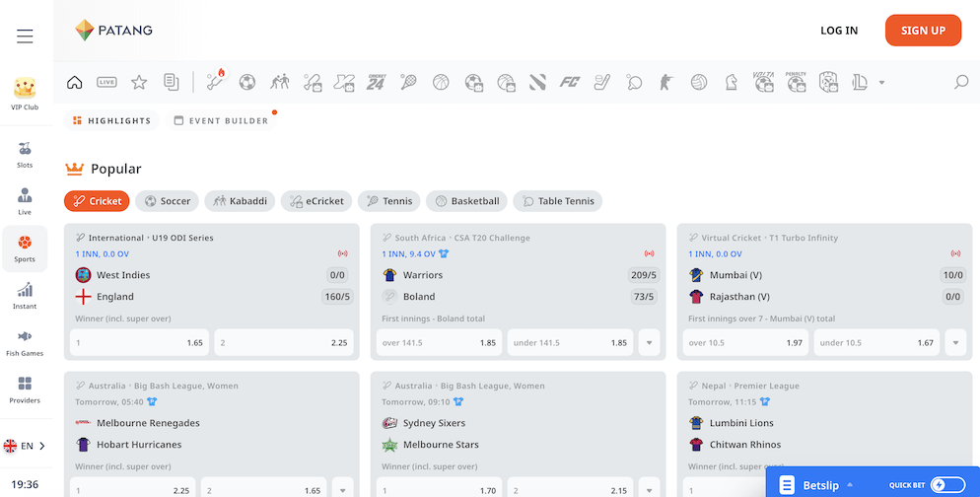This screenshot has width=980, height=497.
Task: Open the hamburger menu
Action: click(x=25, y=36)
